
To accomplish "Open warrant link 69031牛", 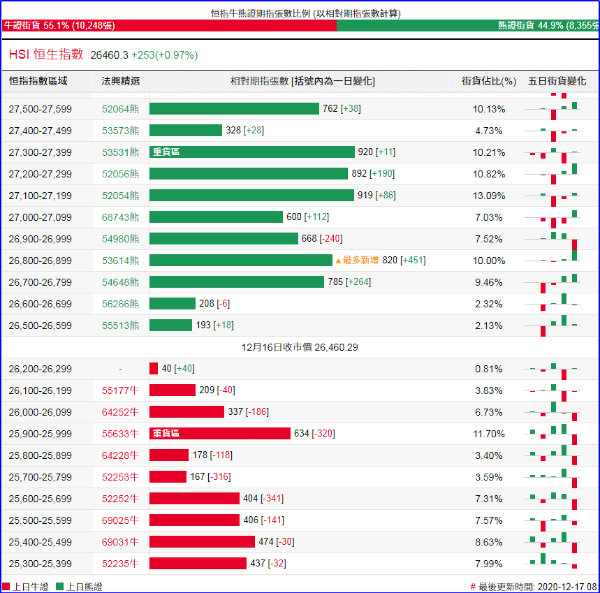I will [x=120, y=542].
